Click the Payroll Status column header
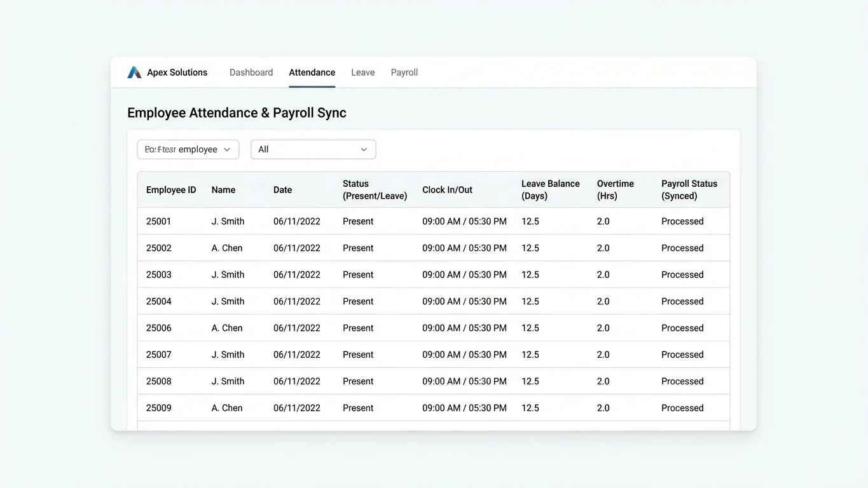 pyautogui.click(x=689, y=189)
